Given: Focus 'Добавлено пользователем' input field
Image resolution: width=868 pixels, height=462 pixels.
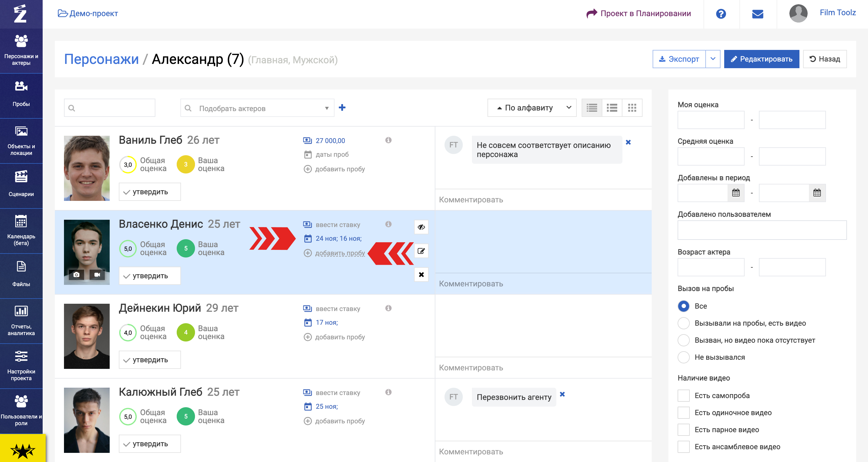Looking at the screenshot, I should [762, 230].
